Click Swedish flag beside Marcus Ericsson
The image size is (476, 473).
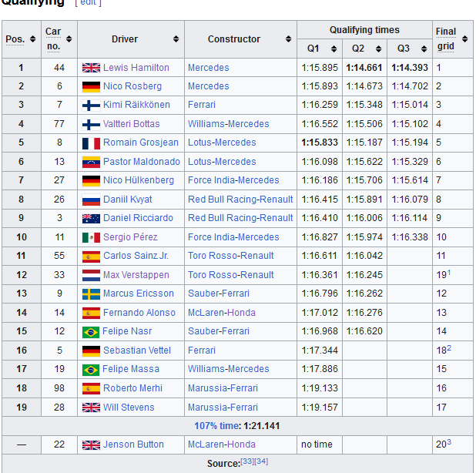91,294
